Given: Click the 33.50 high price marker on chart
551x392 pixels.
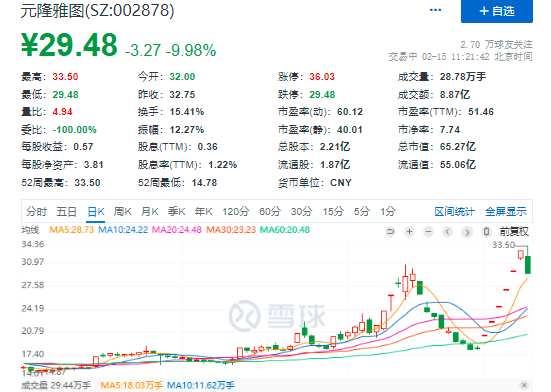Looking at the screenshot, I should click(x=503, y=245).
